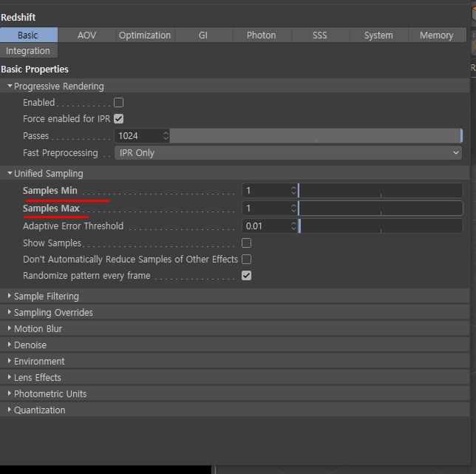Viewport: 476px width, 474px height.
Task: Click the Samples Min stepper arrows
Action: coord(293,191)
